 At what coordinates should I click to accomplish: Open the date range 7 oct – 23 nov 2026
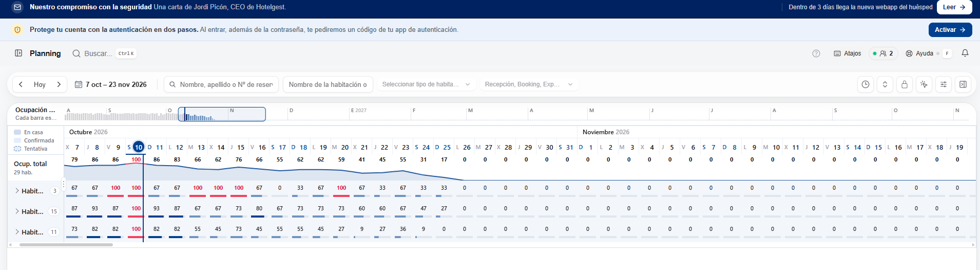111,84
